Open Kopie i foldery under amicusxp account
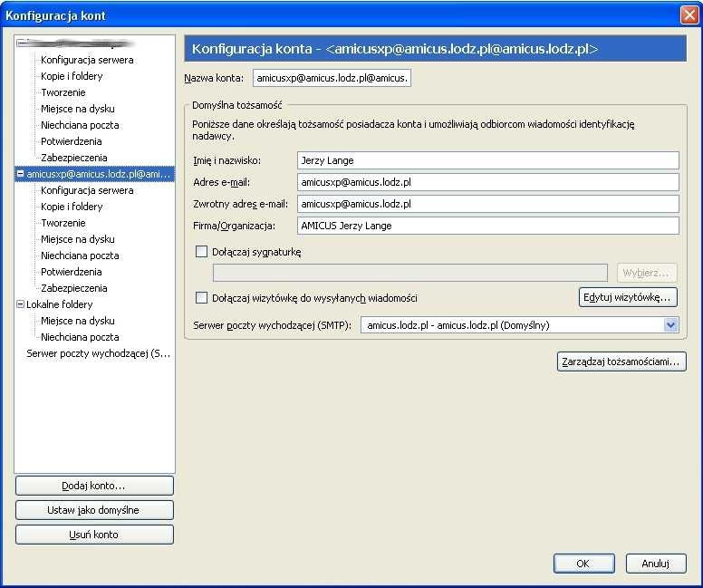This screenshot has height=588, width=703. (72, 207)
